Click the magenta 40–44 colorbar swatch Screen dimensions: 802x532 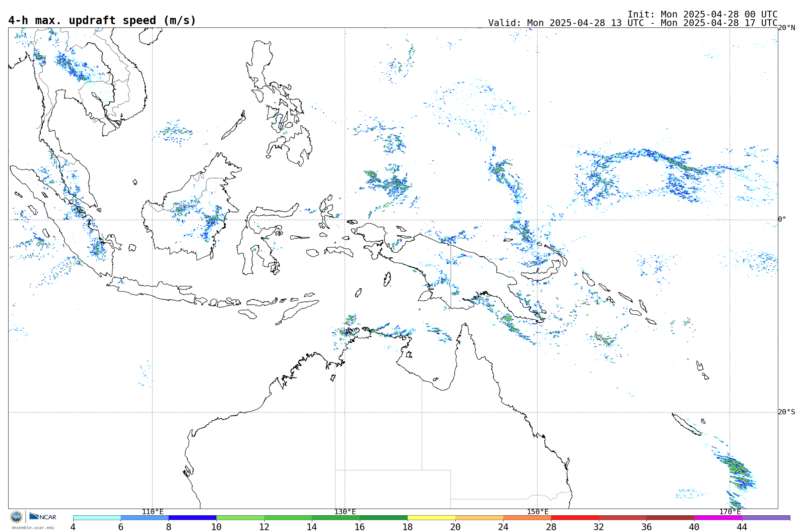click(718, 518)
